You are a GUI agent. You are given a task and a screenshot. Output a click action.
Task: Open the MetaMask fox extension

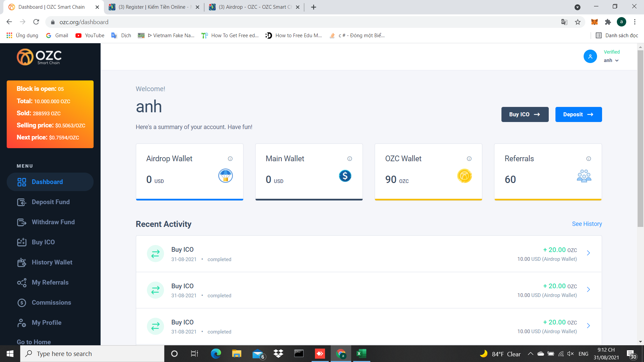(594, 22)
